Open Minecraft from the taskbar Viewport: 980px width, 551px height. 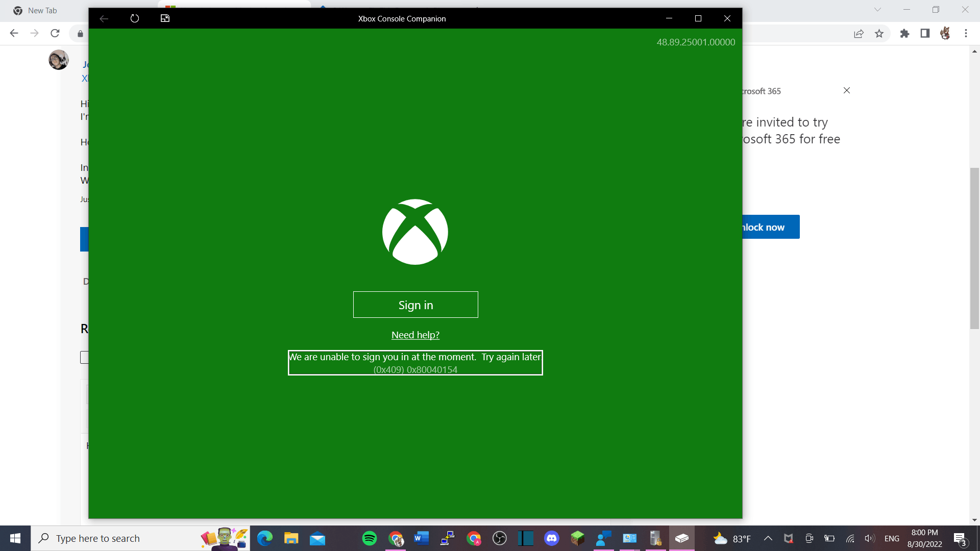tap(578, 538)
